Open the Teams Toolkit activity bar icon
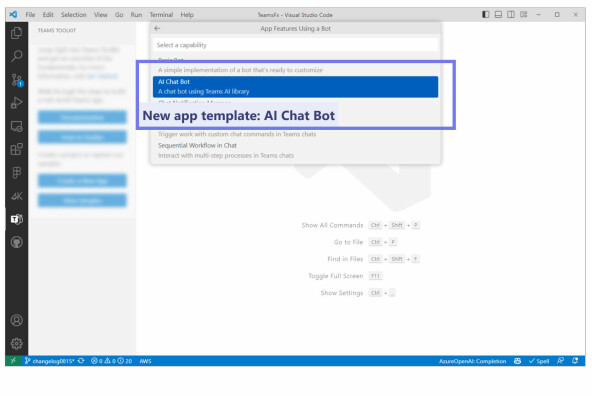592x396 pixels. pyautogui.click(x=16, y=219)
